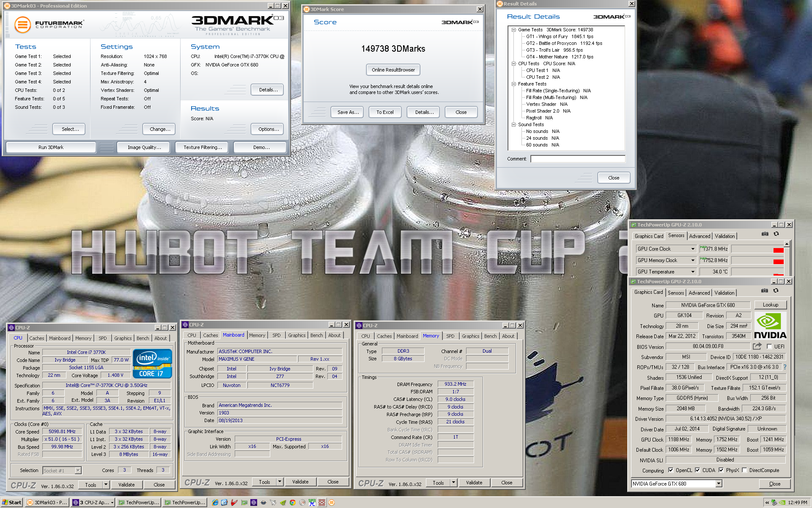Viewport: 812px width, 508px height.
Task: Click the Windows Start button
Action: point(12,502)
